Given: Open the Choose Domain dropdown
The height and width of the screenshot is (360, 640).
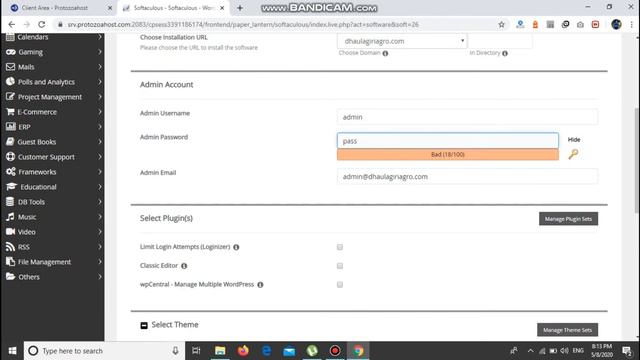Looking at the screenshot, I should pos(402,41).
